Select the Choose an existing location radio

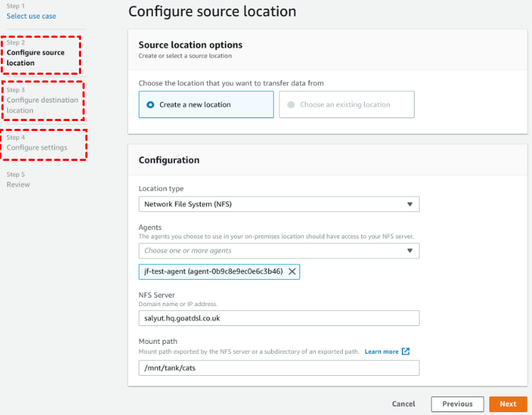pos(290,105)
